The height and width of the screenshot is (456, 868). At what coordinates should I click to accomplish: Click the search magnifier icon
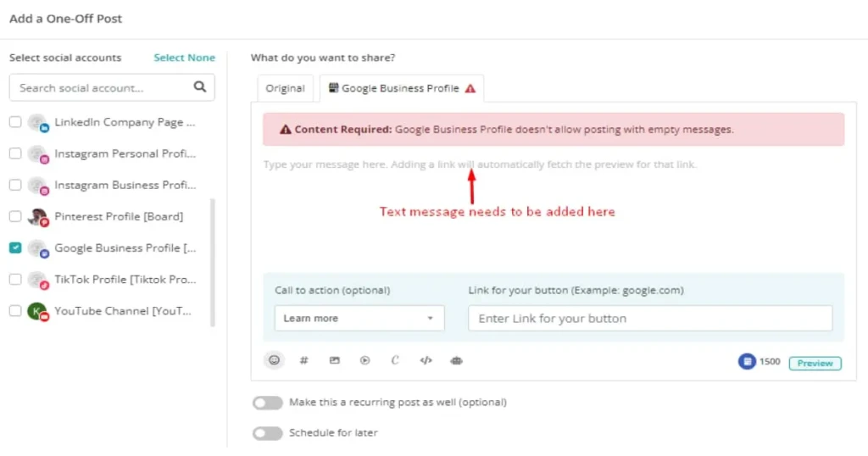coord(200,86)
